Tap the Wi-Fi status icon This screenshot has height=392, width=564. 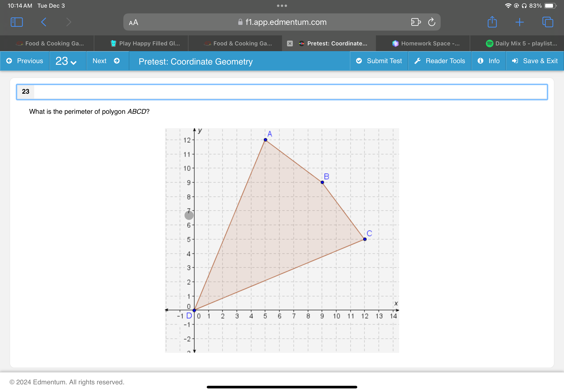pos(508,6)
